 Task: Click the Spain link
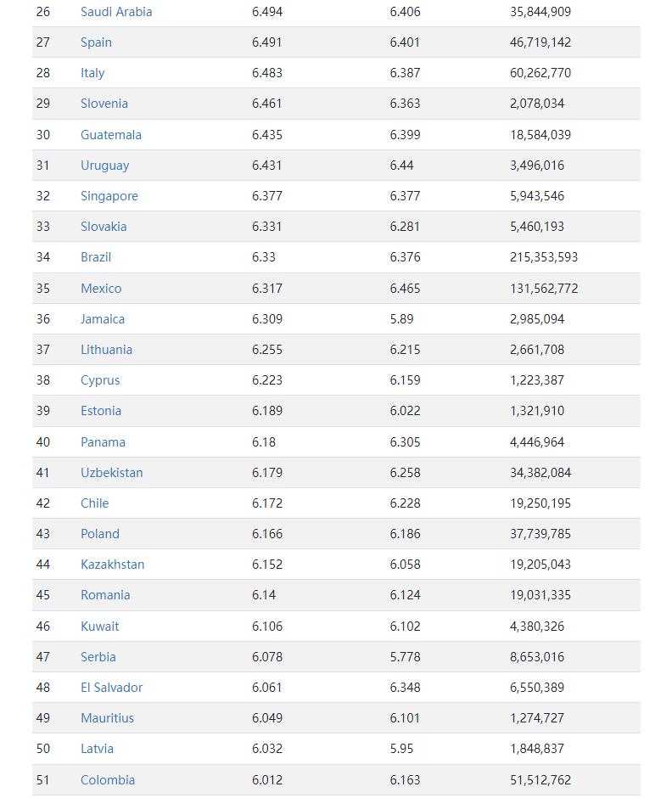(96, 42)
